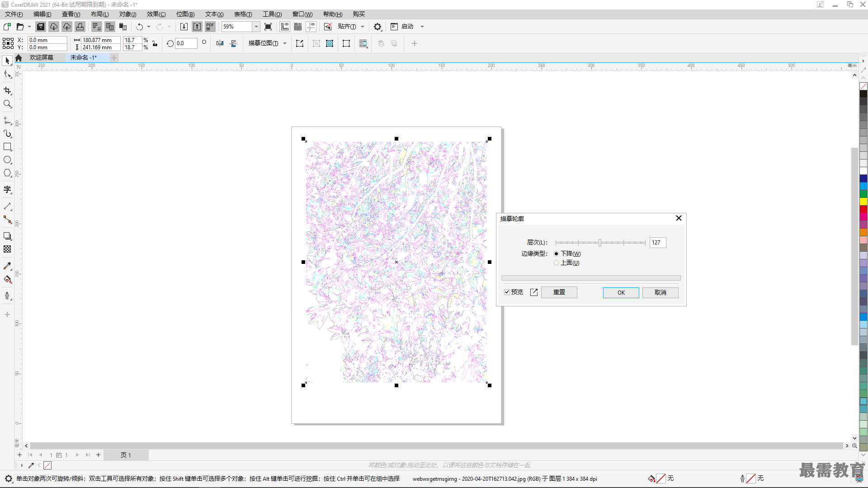
Task: Open the 购买 Buy menu
Action: click(x=359, y=14)
